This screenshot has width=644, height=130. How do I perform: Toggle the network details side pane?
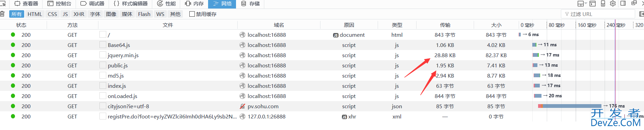(642, 14)
